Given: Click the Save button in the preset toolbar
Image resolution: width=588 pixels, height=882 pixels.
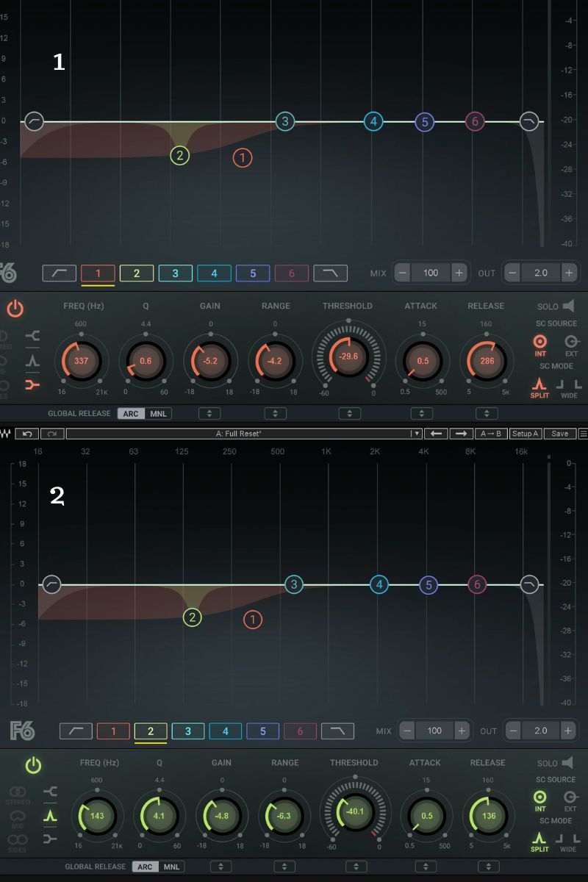Looking at the screenshot, I should (x=560, y=434).
